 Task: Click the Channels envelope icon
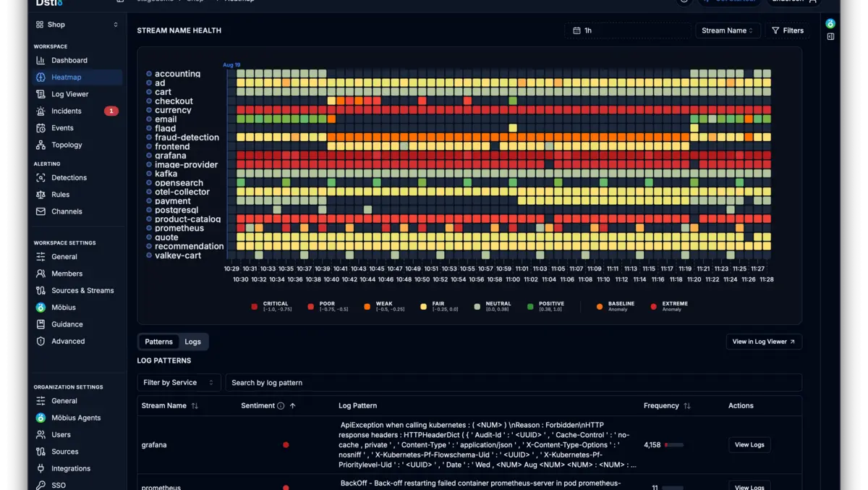pyautogui.click(x=41, y=211)
